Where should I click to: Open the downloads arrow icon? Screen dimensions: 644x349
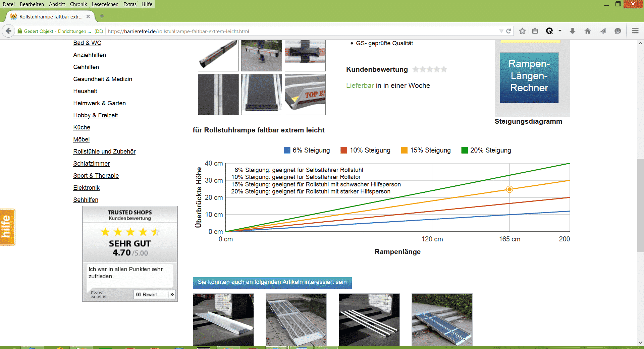tap(573, 31)
